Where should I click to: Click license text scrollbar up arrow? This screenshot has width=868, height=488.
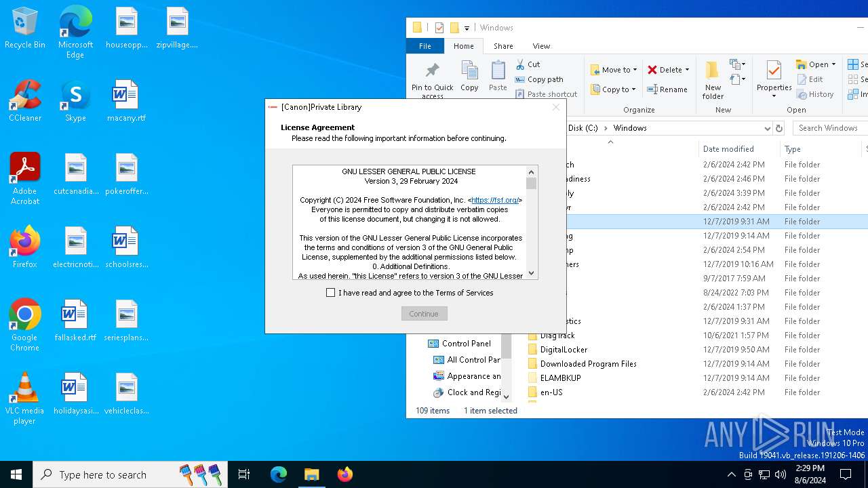pos(532,171)
